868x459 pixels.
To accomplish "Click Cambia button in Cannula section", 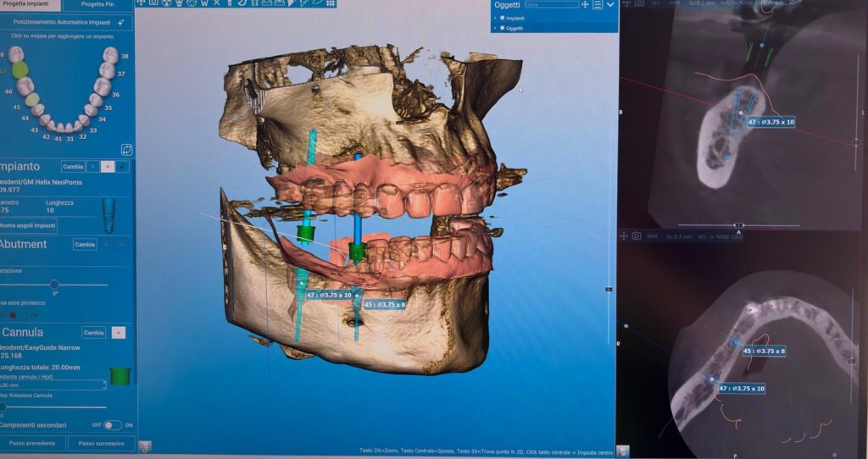I will click(93, 332).
